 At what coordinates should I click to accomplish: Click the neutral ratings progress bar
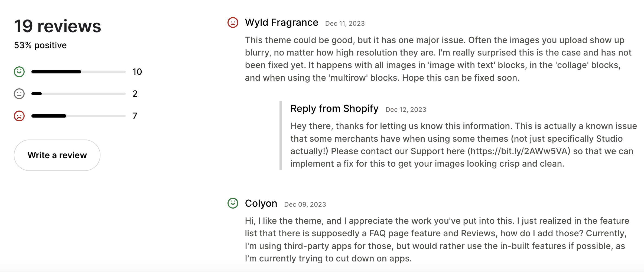(x=79, y=94)
